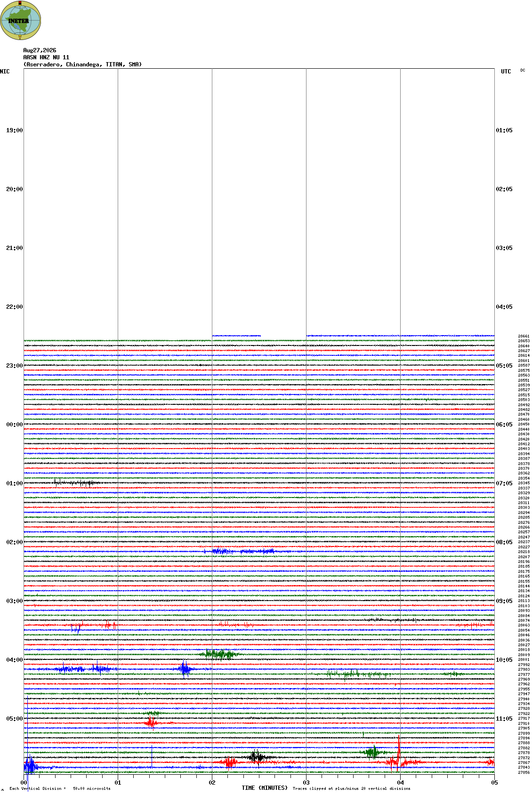The image size is (532, 795).
Task: Click the "TIME (MINUTES)" axis title
Action: pos(265,788)
